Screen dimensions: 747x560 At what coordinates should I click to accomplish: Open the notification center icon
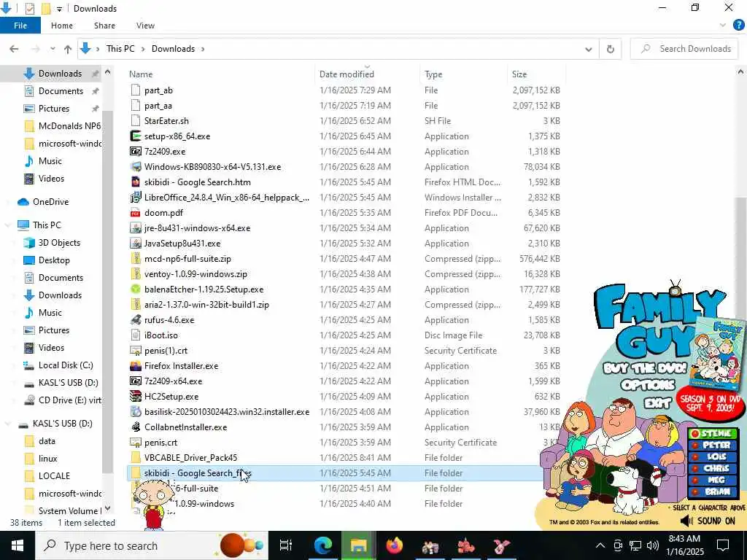pos(723,545)
